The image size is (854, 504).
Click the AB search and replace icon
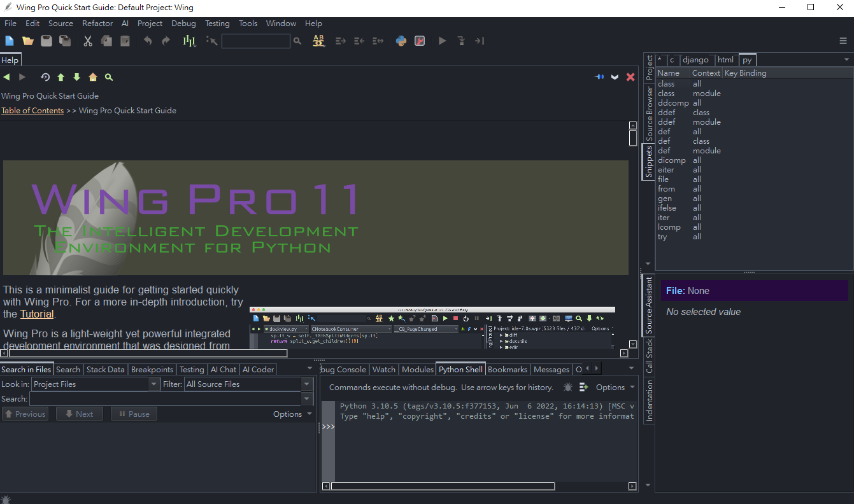[319, 41]
